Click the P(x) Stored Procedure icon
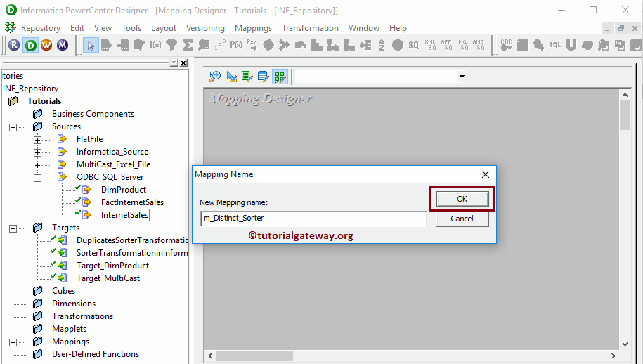Screen dimensions: 643x364 coord(236,45)
